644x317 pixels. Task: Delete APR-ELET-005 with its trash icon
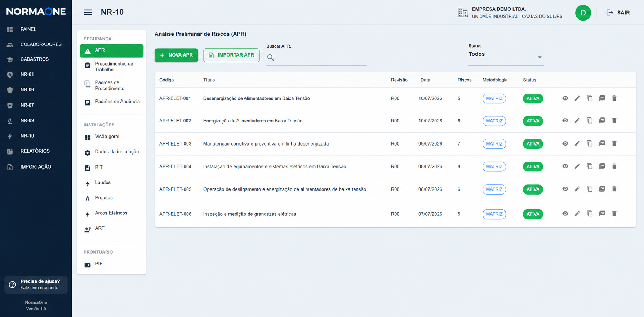(614, 189)
